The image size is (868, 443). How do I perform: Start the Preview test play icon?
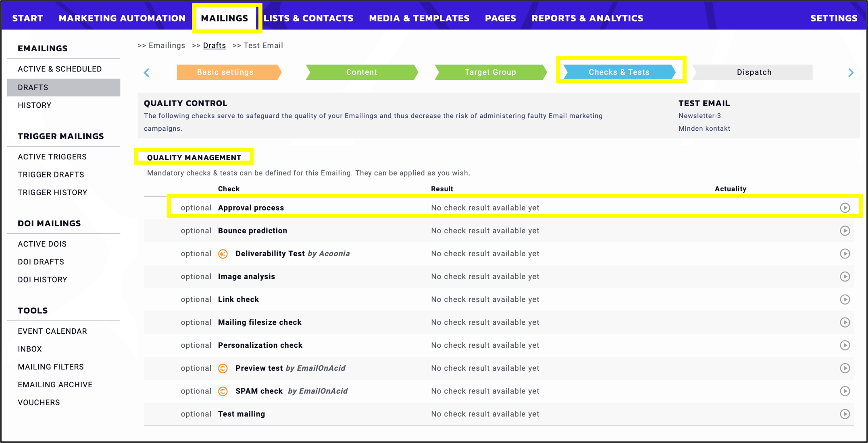pos(845,368)
